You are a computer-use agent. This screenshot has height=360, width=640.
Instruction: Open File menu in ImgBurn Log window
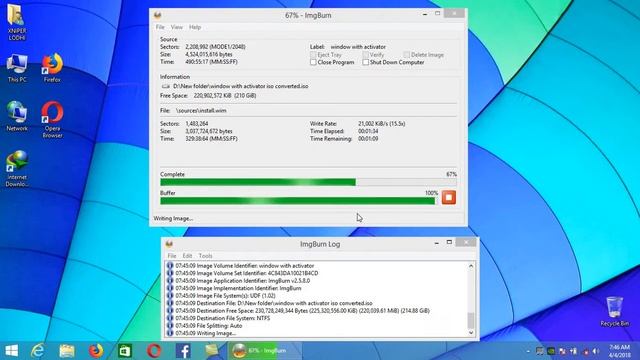click(172, 256)
